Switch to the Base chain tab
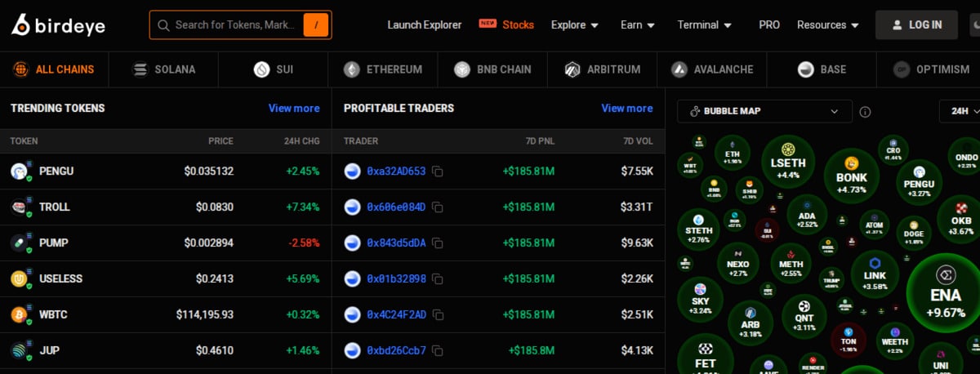Viewport: 980px width, 374px height. coord(822,69)
